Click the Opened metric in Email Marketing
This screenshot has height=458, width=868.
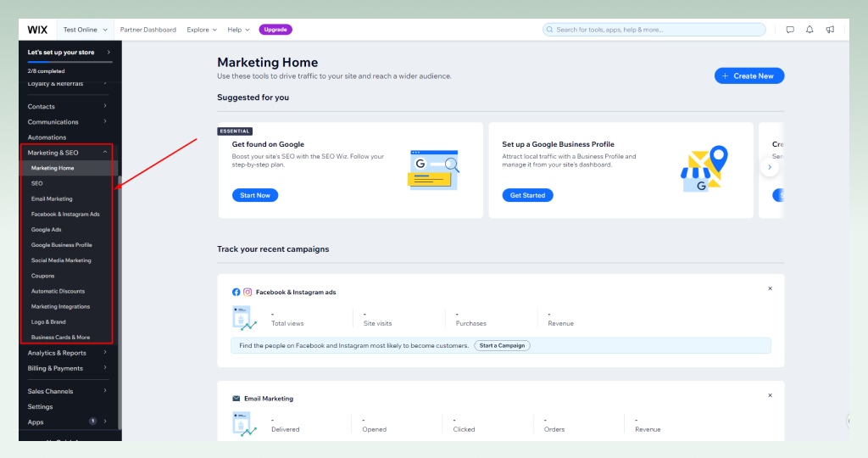(x=374, y=425)
